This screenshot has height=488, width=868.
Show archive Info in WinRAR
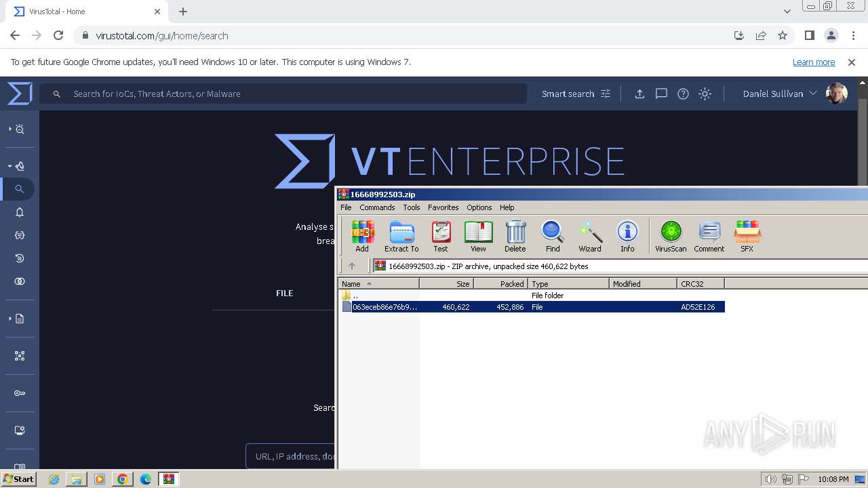[627, 237]
